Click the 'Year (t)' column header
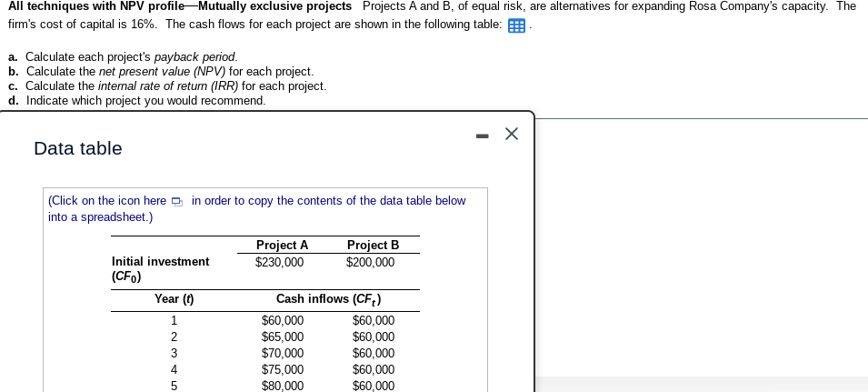This screenshot has width=868, height=392. pos(174,299)
